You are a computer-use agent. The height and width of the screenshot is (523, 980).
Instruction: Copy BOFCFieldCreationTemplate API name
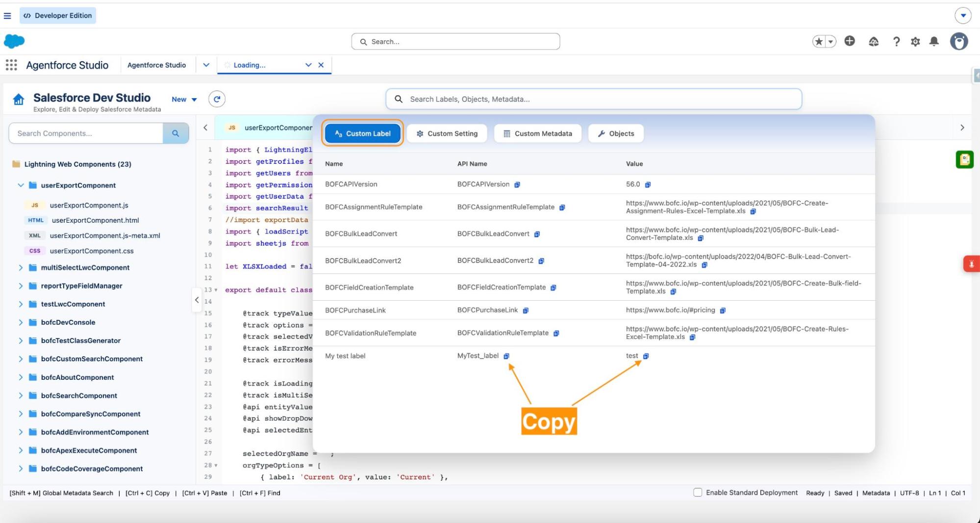[x=553, y=288]
